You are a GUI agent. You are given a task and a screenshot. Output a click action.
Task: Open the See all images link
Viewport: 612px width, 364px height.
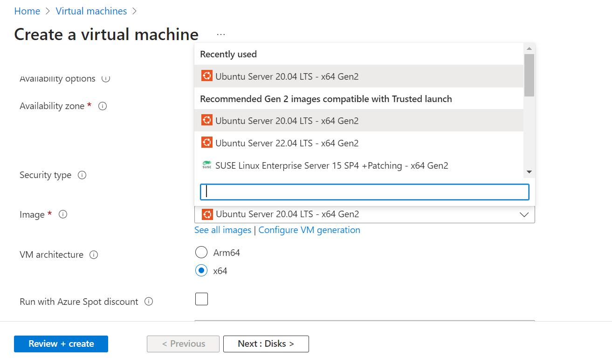223,230
